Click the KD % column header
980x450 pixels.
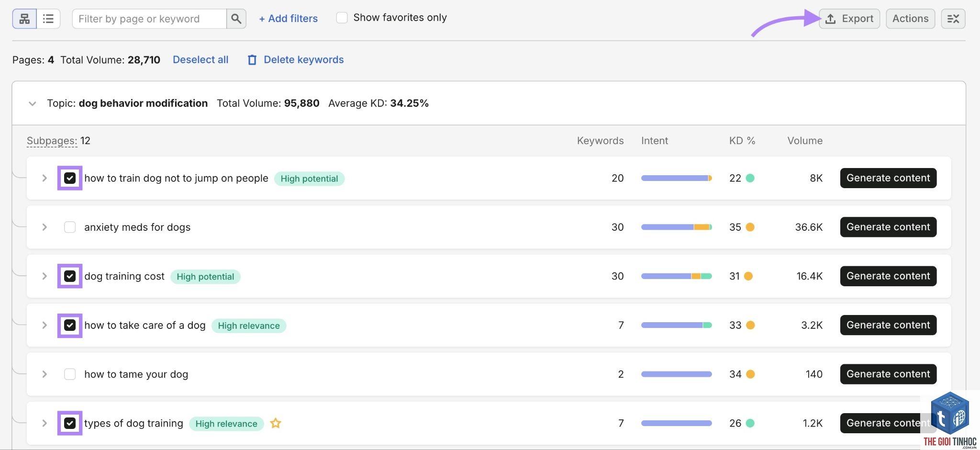click(742, 141)
